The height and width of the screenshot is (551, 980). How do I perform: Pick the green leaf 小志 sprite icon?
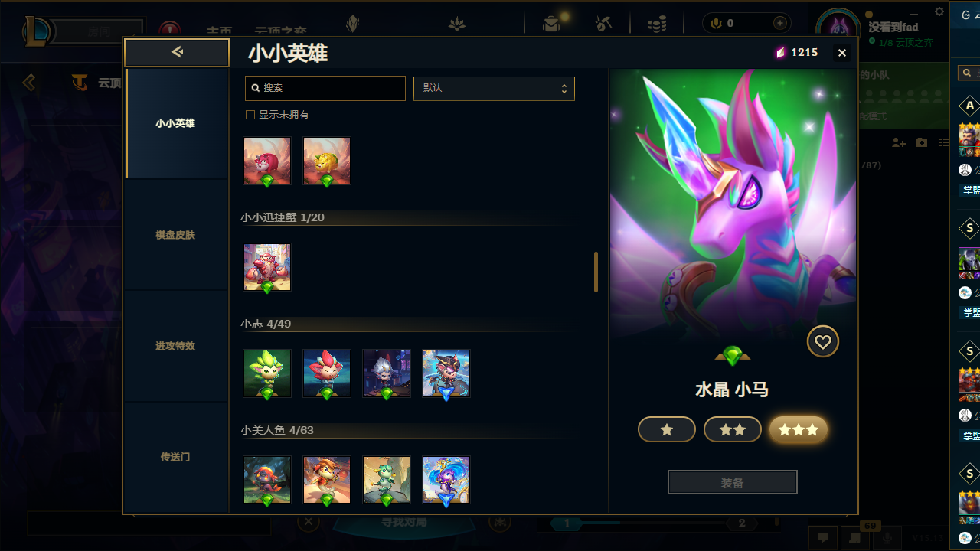(x=267, y=373)
